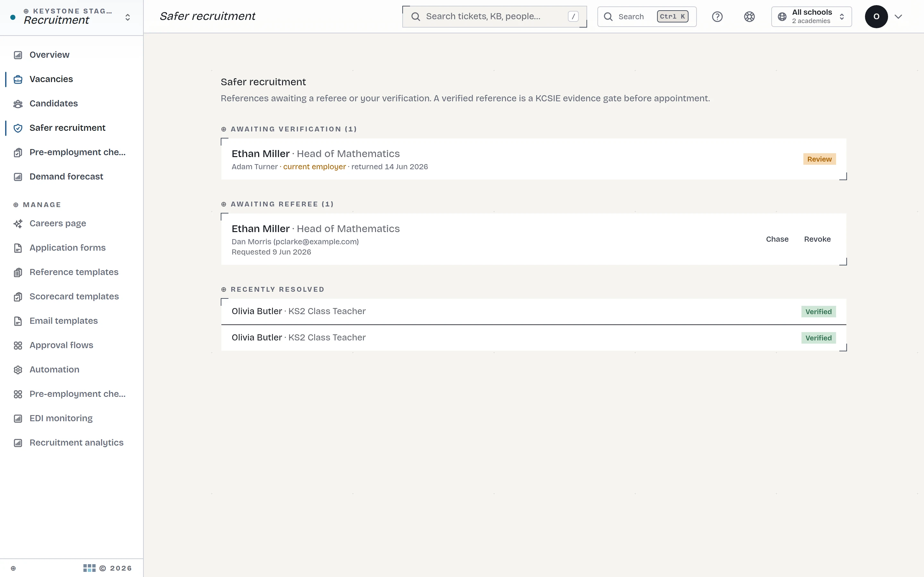
Task: Open the All schools academy selector
Action: tap(811, 17)
